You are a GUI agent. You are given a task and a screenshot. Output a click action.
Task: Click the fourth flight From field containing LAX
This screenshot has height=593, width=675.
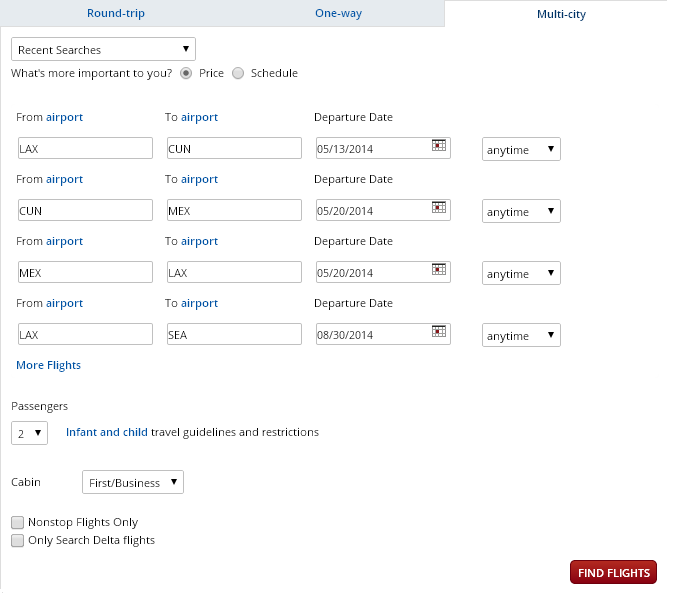[x=85, y=334]
